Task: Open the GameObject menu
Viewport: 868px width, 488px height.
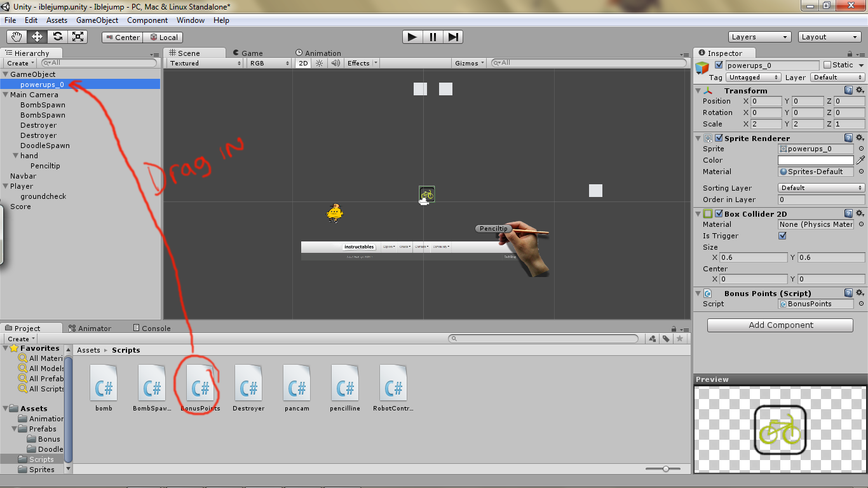Action: (97, 20)
